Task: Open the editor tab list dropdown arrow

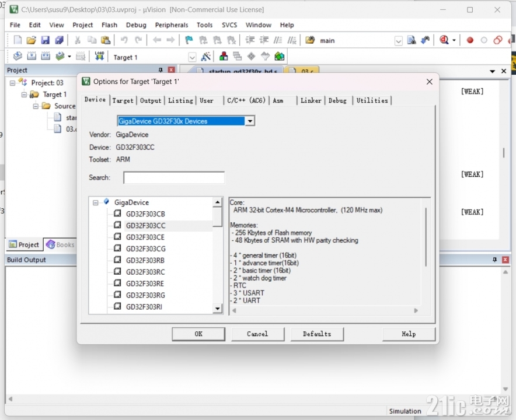Action: [x=492, y=71]
